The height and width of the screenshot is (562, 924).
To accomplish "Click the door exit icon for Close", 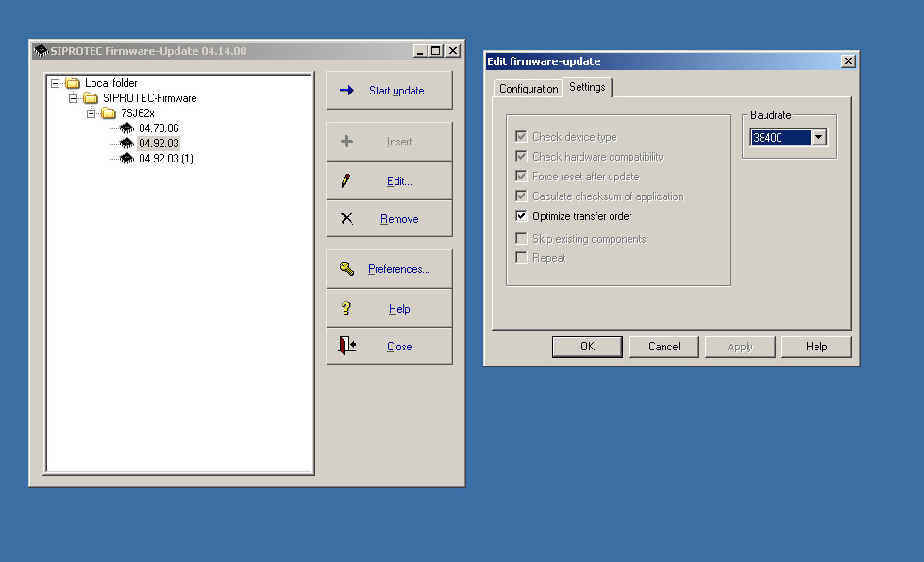I will pyautogui.click(x=346, y=347).
